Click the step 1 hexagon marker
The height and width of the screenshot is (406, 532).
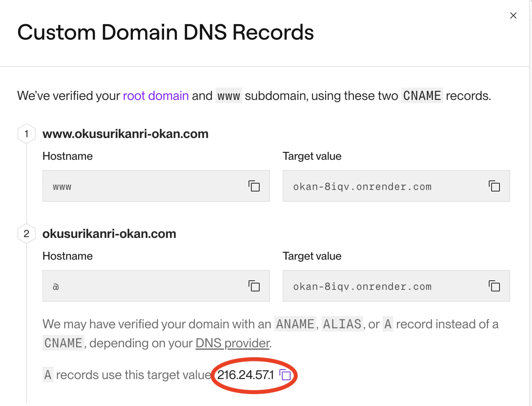point(27,134)
